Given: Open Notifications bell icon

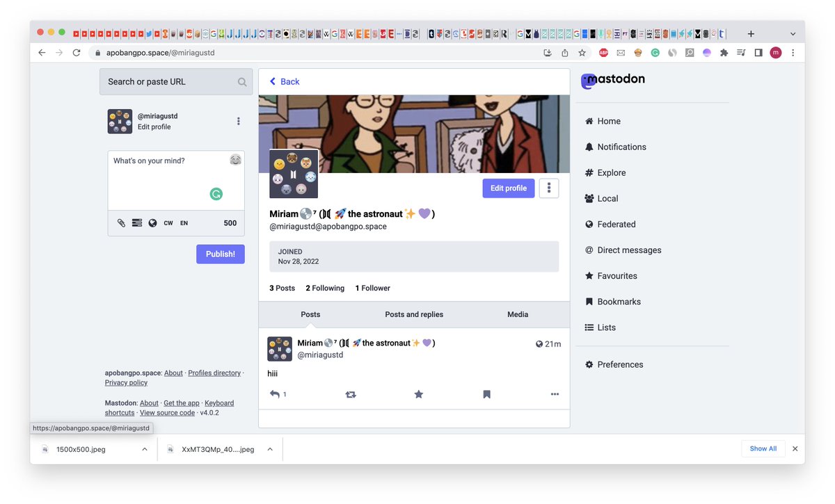Looking at the screenshot, I should click(589, 147).
